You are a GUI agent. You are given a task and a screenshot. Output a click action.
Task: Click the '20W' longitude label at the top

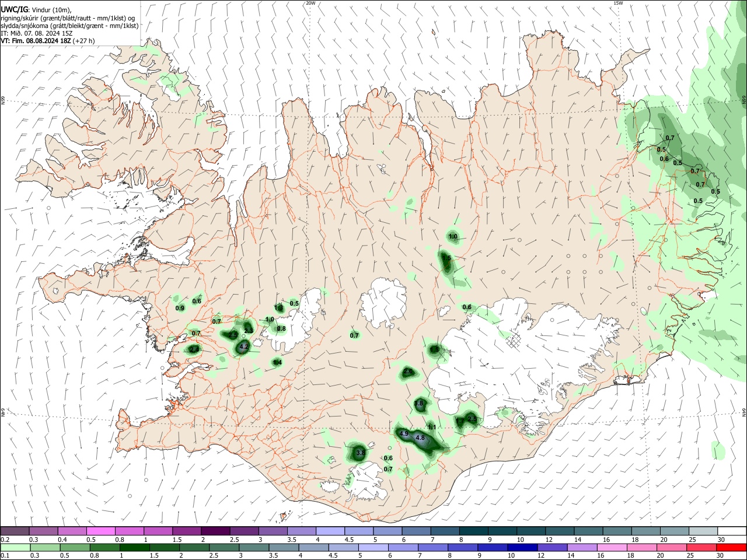click(310, 3)
